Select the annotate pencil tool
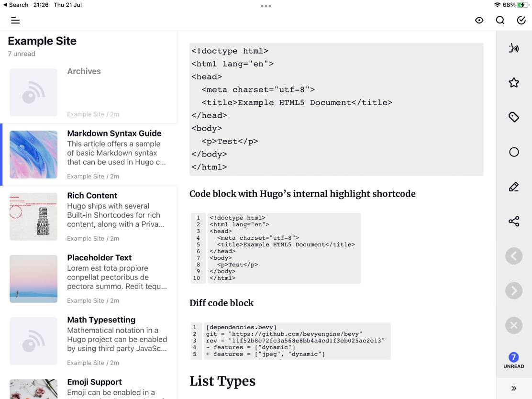 coord(514,187)
